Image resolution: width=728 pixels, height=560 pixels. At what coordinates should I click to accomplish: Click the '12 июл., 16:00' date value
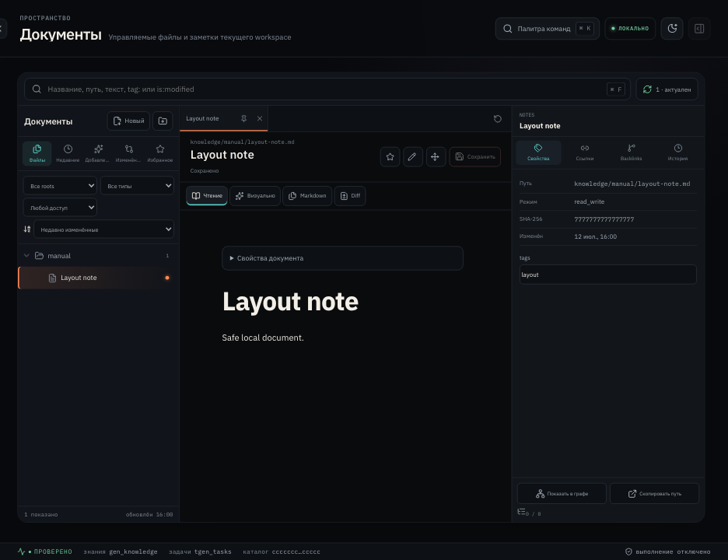click(595, 236)
